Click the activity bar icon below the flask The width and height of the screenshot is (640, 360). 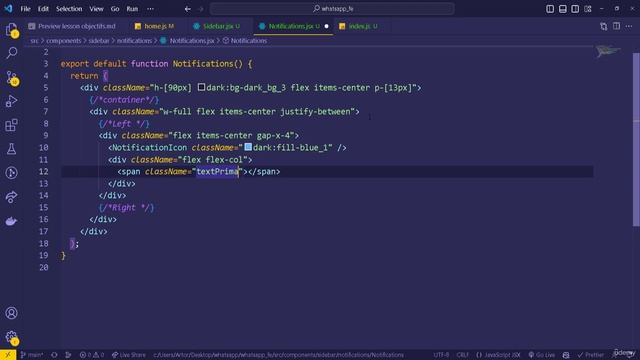pos(11,173)
